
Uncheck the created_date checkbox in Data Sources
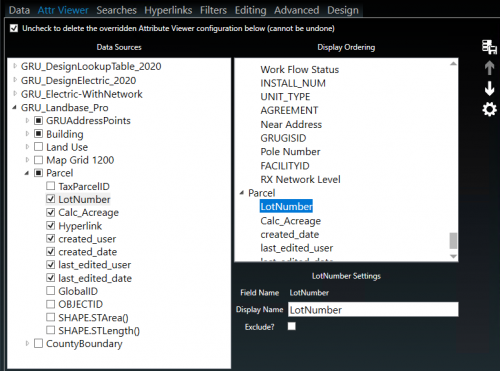coord(51,252)
